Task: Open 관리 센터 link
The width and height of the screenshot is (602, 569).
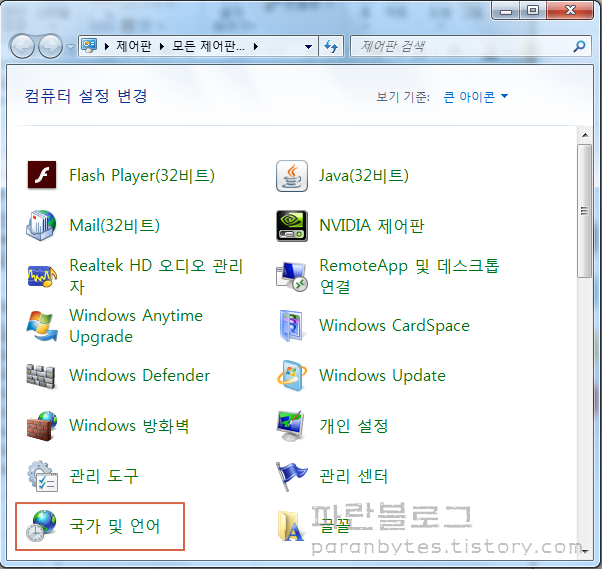Action: (354, 476)
